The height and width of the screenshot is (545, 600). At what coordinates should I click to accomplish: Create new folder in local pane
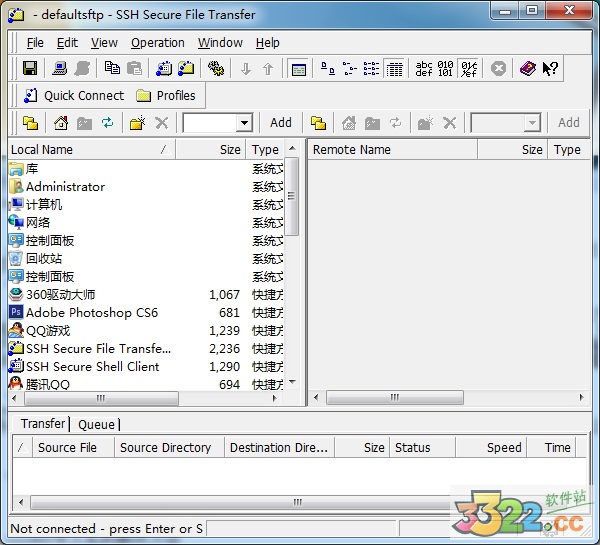(x=137, y=123)
